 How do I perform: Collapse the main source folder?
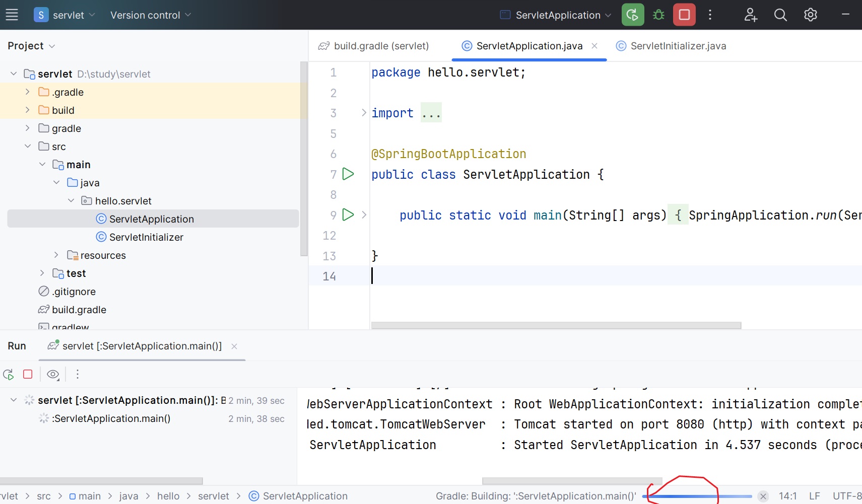[42, 164]
